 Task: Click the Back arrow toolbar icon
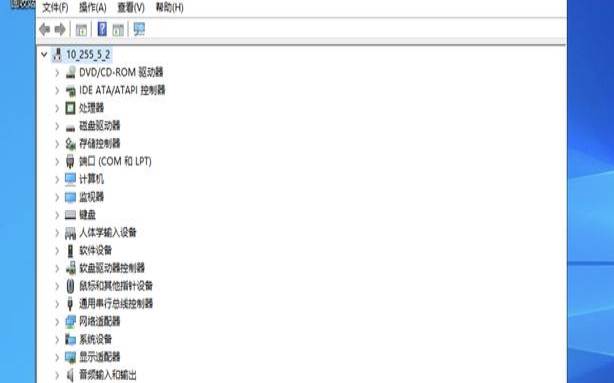click(45, 29)
